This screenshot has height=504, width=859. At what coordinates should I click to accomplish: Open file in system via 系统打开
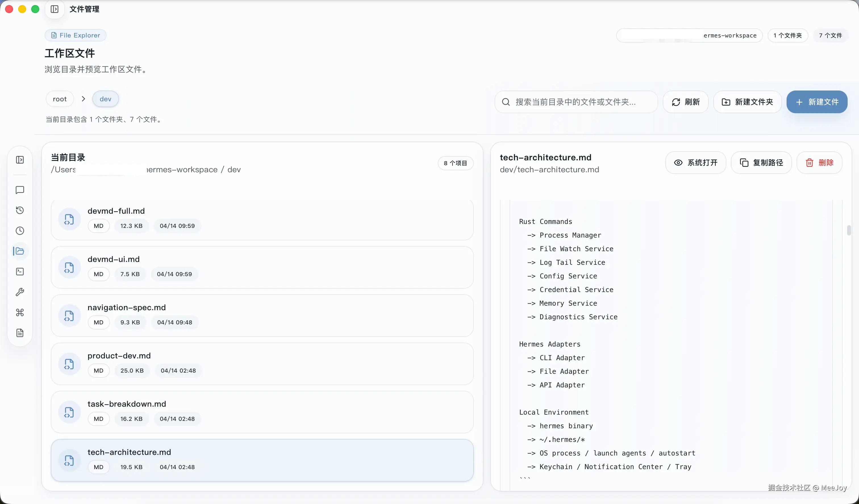click(x=695, y=163)
